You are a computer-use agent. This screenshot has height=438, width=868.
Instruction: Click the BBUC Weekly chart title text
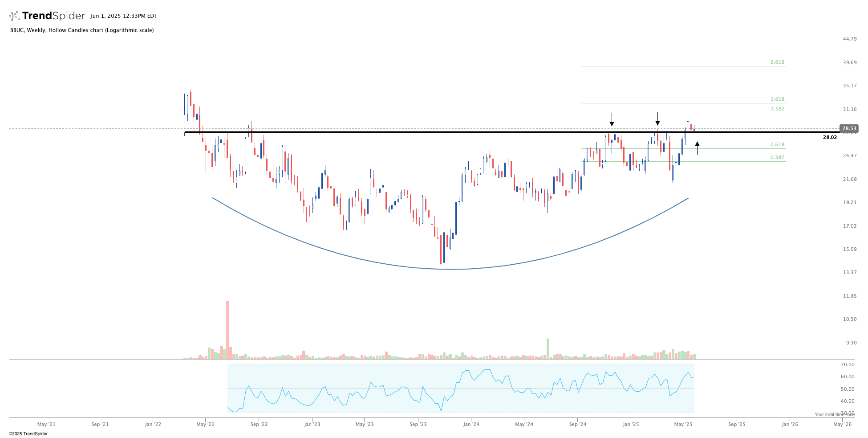pos(82,30)
